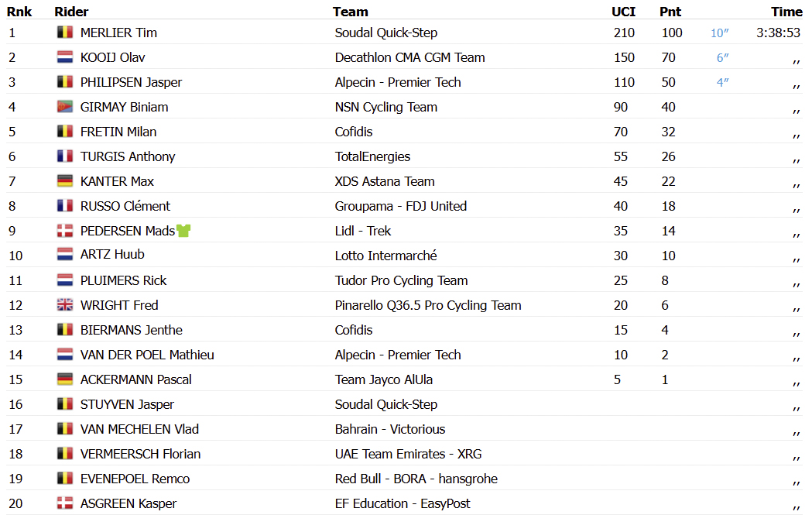Click Dutch flag beside KOOIJ Olav

(65, 57)
